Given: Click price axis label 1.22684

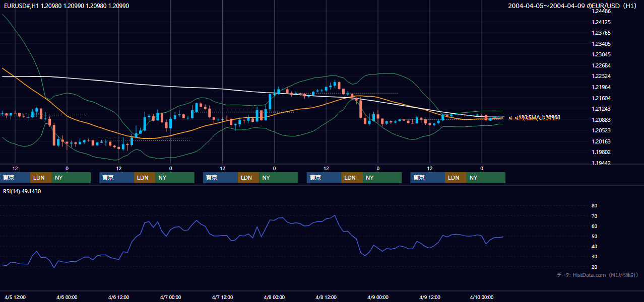Looking at the screenshot, I should click(x=602, y=65).
